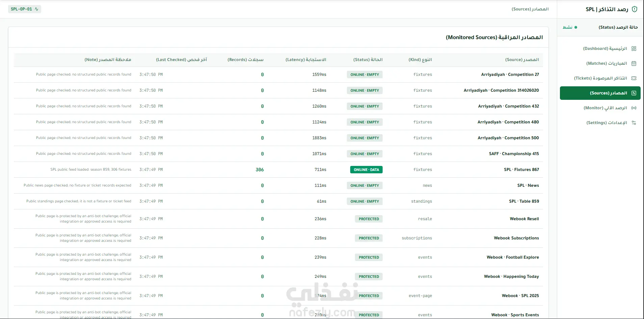Select SPL · Fixtures 867 source name
Screen dimensions: 644x319
click(521, 170)
